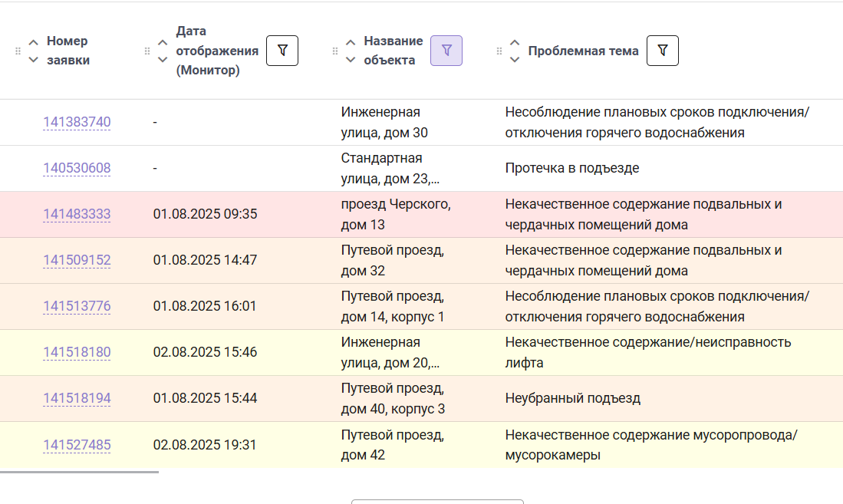
Task: Sort Номер заявки descending with down arrow
Action: click(33, 60)
